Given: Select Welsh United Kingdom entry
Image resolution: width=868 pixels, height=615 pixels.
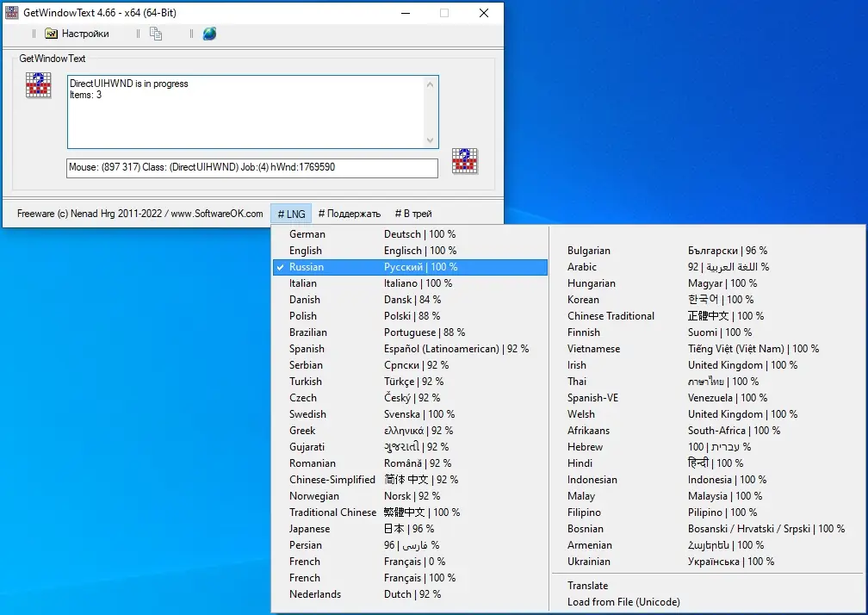Looking at the screenshot, I should pos(707,414).
